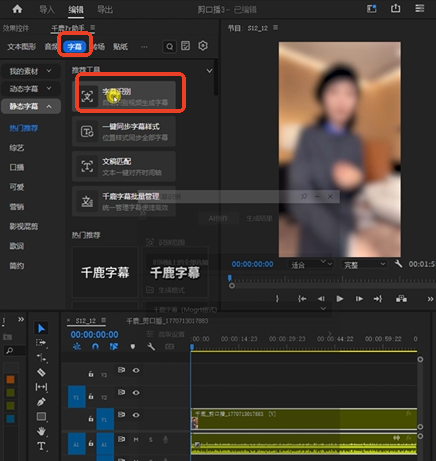Open the 完整 playback resolution dropdown
This screenshot has width=436, height=461.
364,265
